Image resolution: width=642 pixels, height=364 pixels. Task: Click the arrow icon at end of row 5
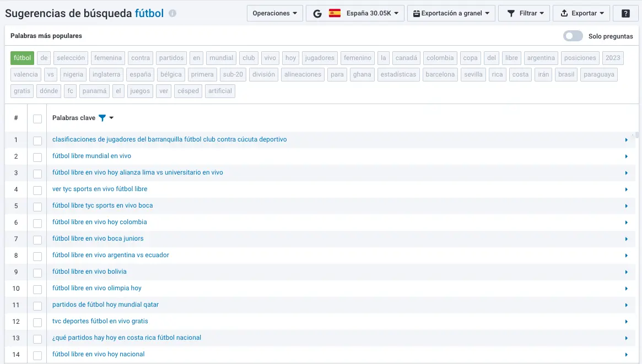click(627, 206)
